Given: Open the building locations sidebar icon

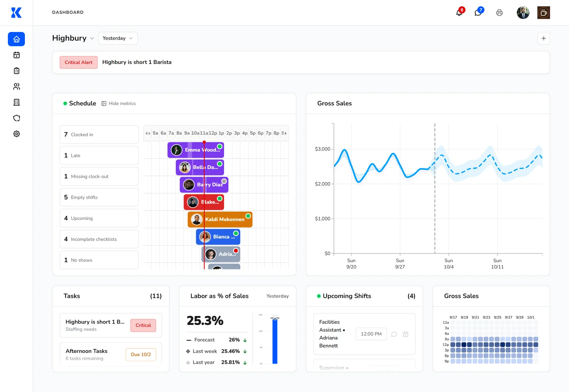Looking at the screenshot, I should (16, 102).
